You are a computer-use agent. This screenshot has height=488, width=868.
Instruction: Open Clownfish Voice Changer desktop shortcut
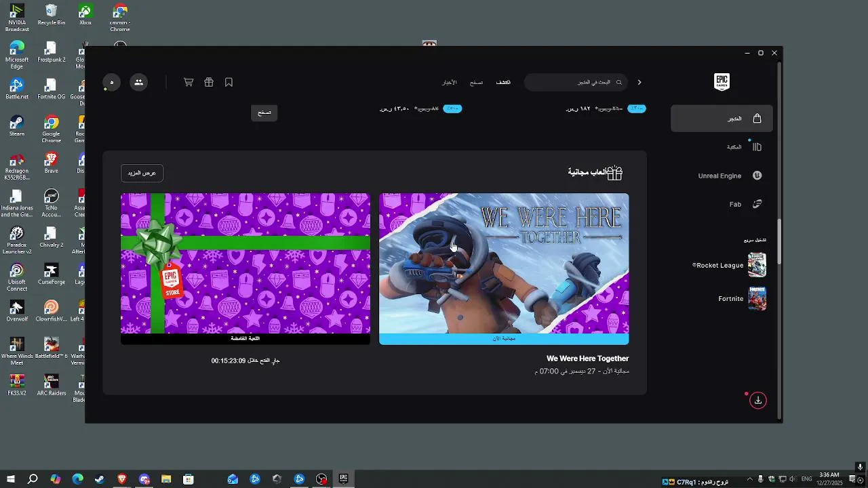pyautogui.click(x=52, y=312)
